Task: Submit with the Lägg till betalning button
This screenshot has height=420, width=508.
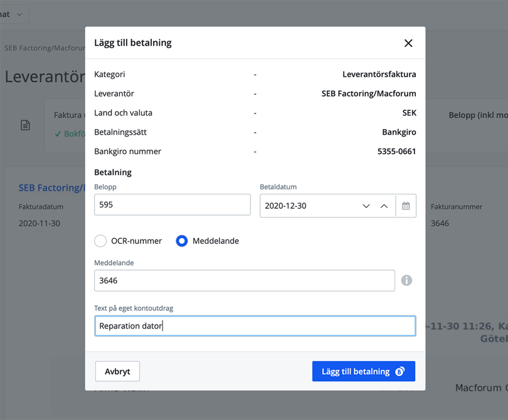Action: (x=364, y=371)
